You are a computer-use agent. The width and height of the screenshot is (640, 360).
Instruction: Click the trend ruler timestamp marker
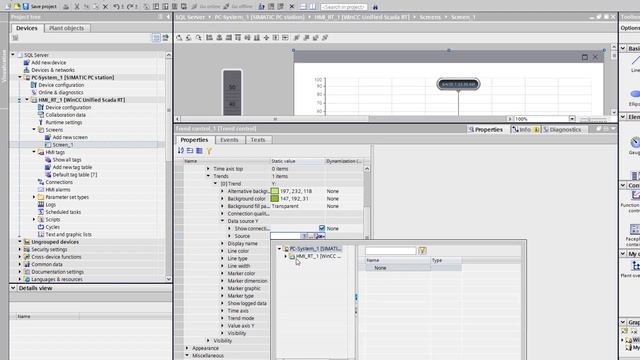click(x=458, y=84)
